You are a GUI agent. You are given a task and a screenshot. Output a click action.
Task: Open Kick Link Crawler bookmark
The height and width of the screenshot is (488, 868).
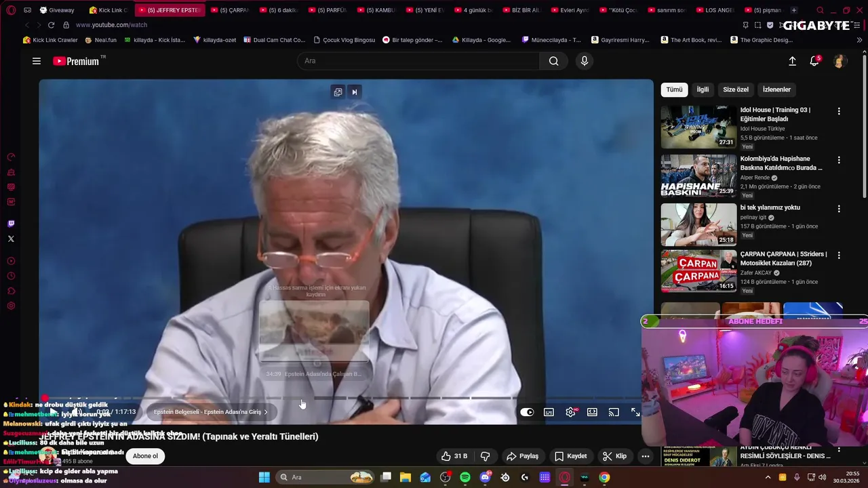point(50,40)
